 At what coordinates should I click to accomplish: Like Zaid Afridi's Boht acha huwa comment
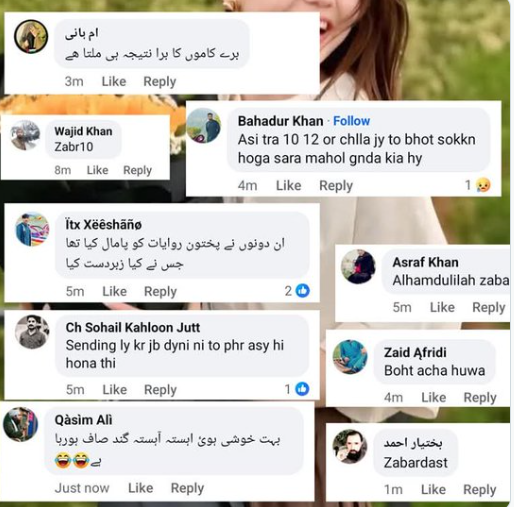coord(433,397)
